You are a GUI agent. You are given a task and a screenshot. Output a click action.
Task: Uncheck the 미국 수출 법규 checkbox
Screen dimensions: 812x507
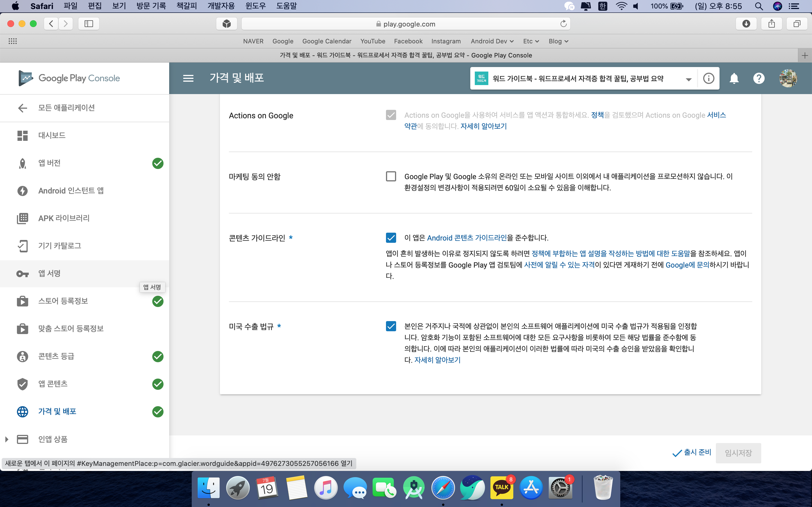coord(391,326)
